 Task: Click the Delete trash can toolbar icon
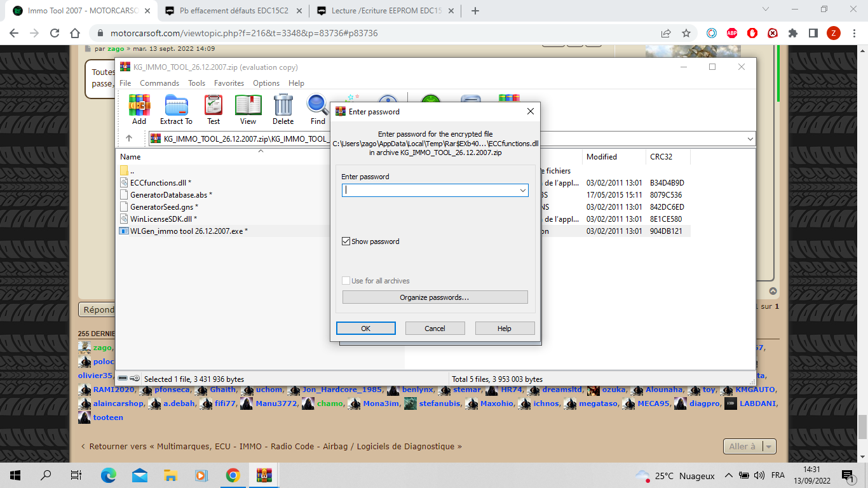point(283,109)
